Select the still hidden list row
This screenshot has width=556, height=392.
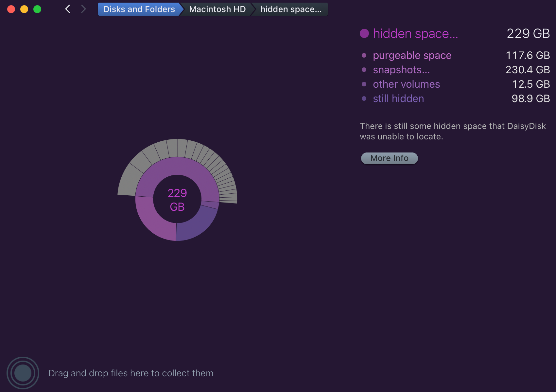456,98
